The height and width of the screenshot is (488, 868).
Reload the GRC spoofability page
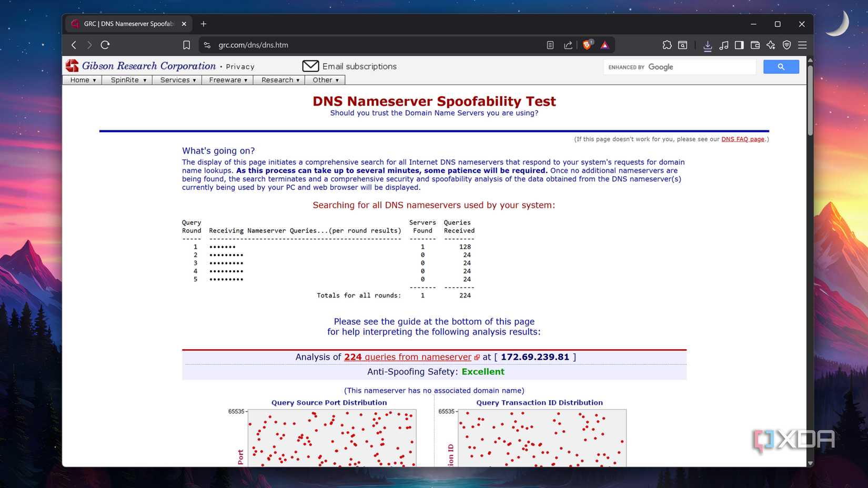(105, 45)
